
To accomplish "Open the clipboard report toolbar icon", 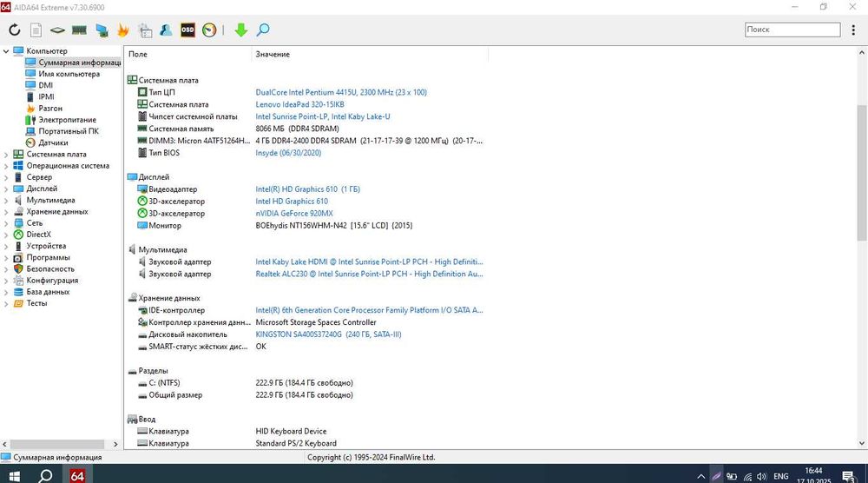I will tap(145, 30).
